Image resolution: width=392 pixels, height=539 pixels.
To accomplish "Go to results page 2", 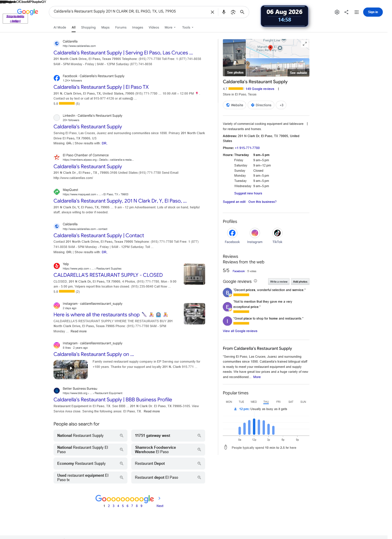I will [109, 506].
